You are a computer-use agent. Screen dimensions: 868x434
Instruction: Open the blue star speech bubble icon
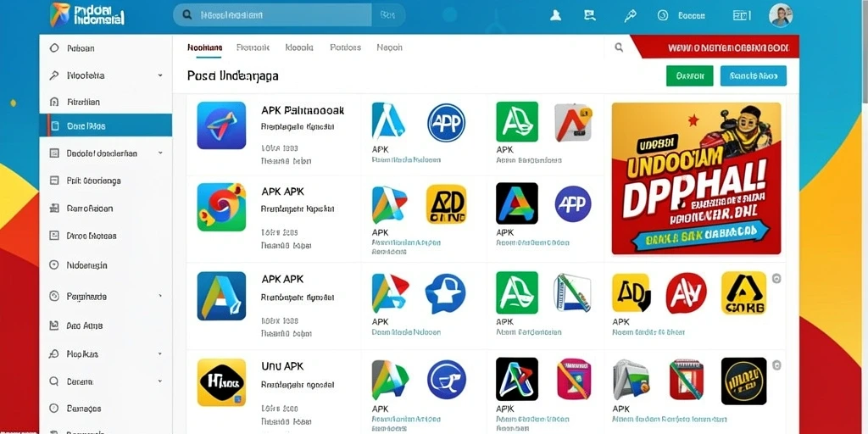[446, 292]
